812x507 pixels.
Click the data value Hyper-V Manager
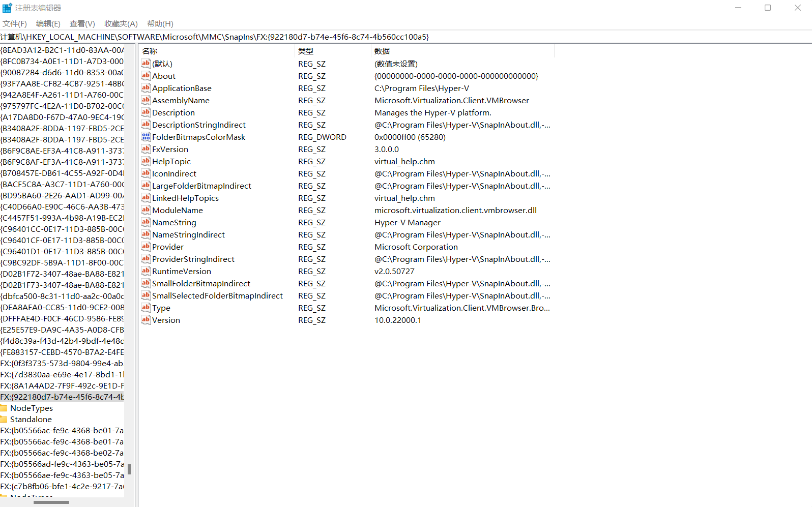pyautogui.click(x=408, y=223)
